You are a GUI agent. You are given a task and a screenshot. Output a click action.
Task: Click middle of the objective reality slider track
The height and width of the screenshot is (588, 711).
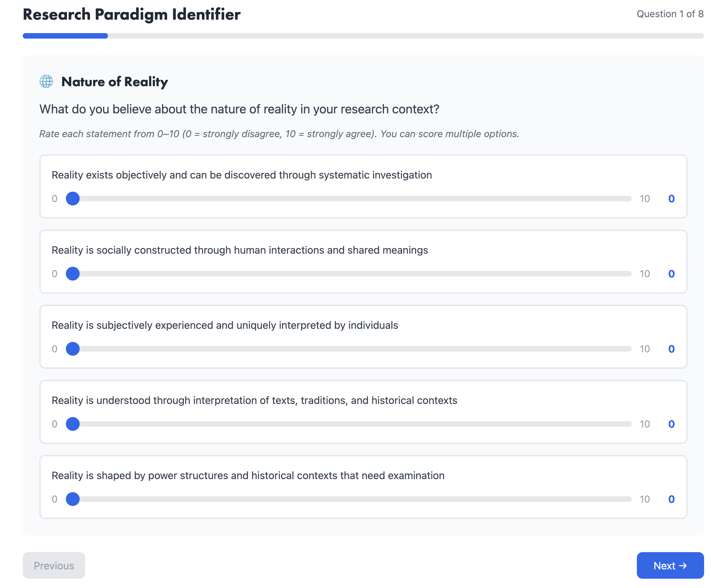(349, 199)
